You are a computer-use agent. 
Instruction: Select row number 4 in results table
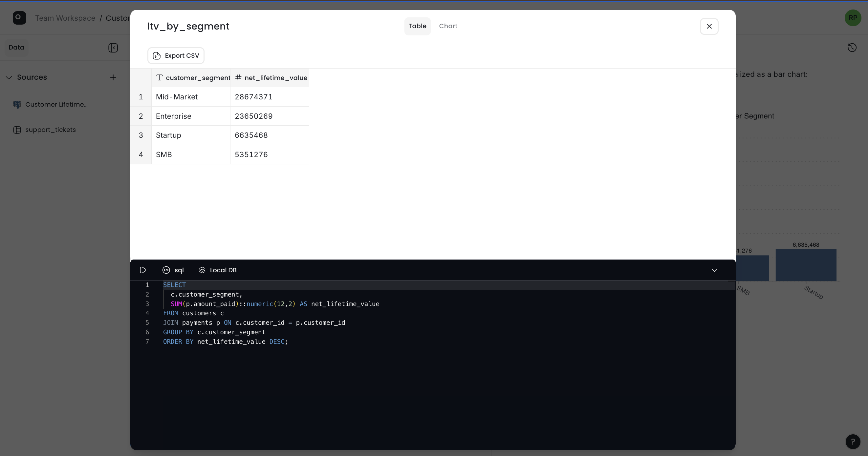coord(141,155)
